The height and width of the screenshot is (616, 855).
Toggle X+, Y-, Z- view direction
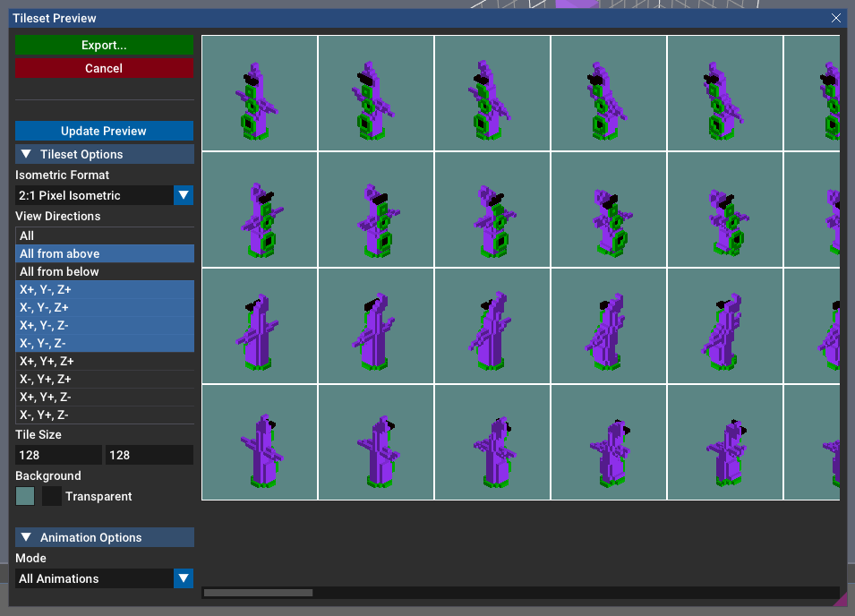(105, 325)
